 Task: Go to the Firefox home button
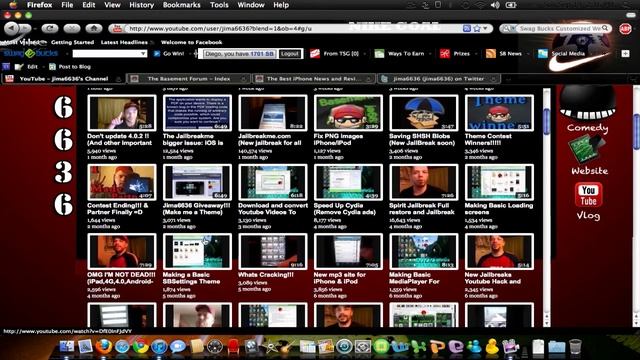[94, 28]
